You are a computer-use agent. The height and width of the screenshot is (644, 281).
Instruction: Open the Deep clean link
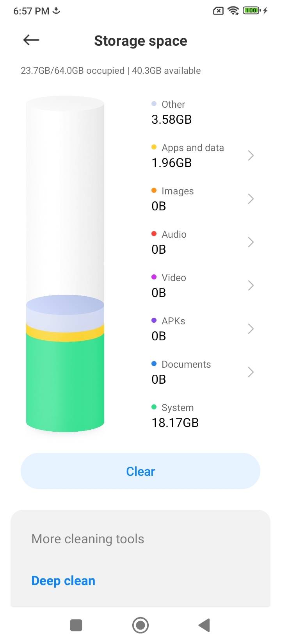(63, 581)
